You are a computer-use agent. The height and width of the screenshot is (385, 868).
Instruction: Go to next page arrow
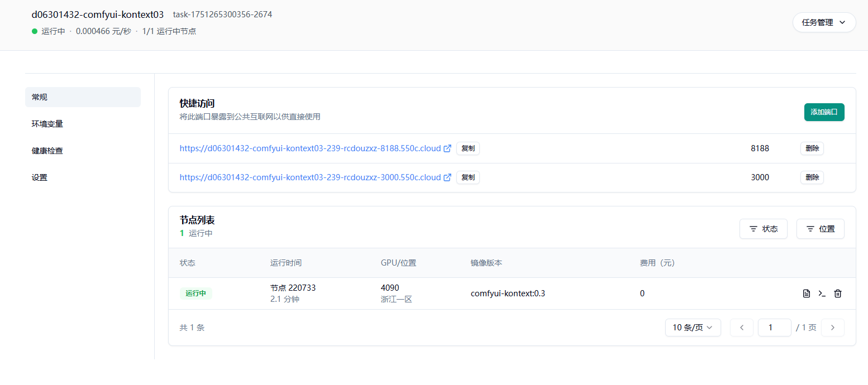point(832,328)
